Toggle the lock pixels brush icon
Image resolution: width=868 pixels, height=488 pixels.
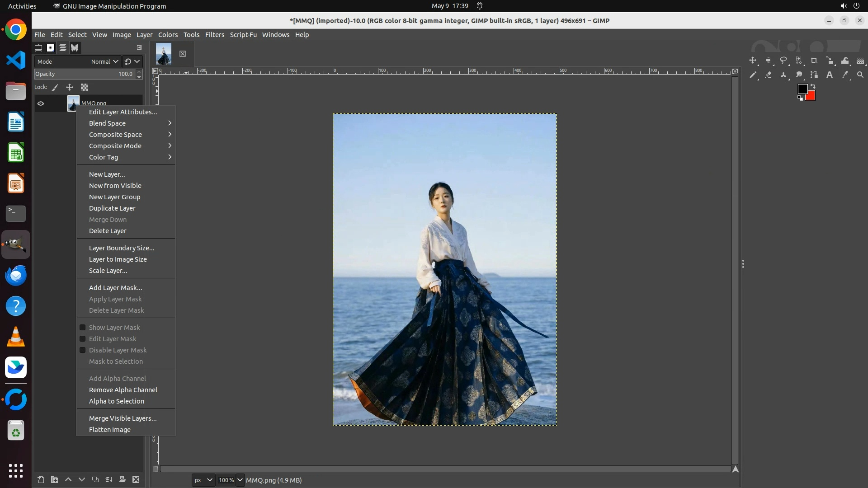pos(55,87)
